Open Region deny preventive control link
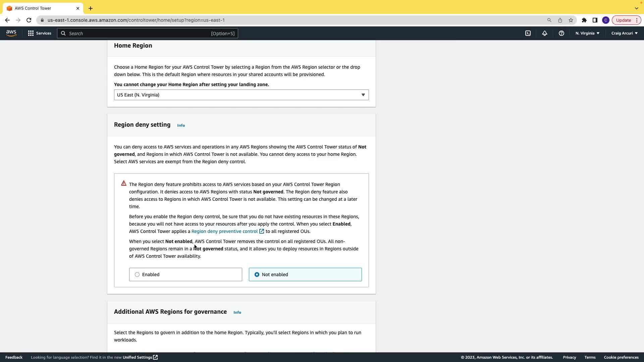The image size is (644, 362). pos(224,231)
